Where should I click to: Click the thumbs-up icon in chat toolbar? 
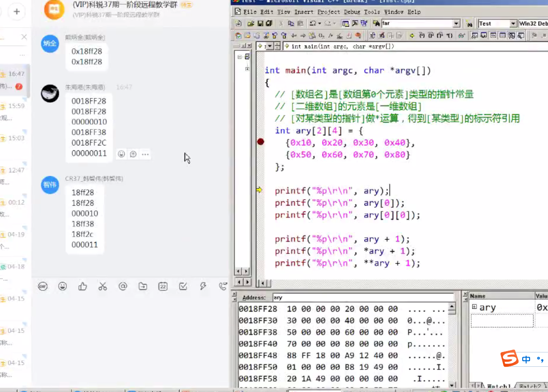(82, 286)
